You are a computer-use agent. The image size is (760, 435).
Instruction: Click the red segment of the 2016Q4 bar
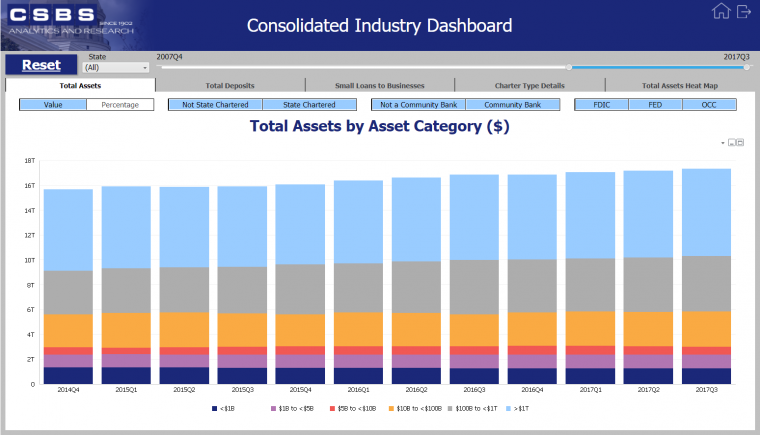point(532,350)
